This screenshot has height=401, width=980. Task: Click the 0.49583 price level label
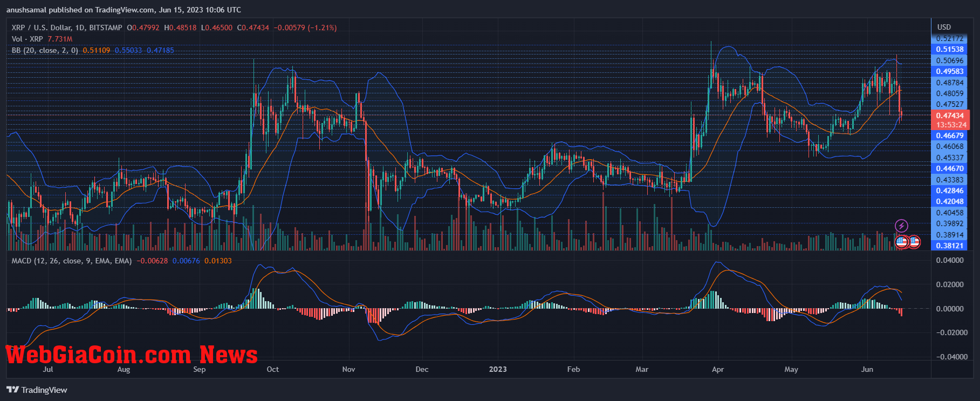949,71
